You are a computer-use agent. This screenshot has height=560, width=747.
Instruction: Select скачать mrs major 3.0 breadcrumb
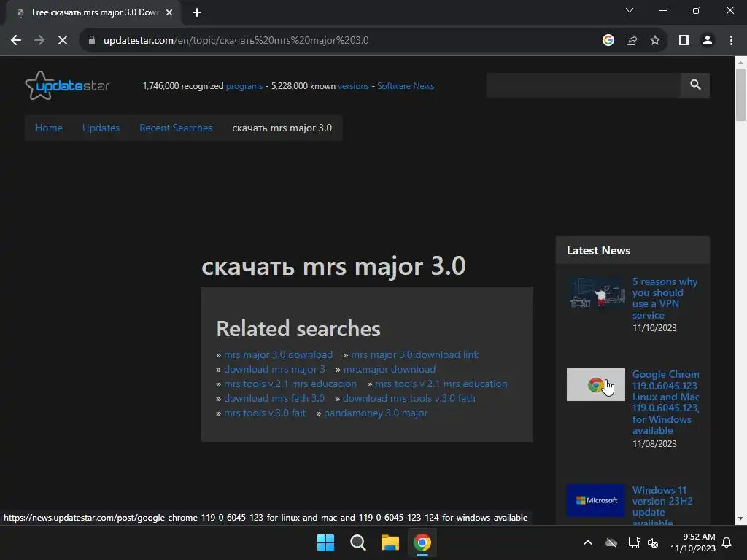click(282, 128)
